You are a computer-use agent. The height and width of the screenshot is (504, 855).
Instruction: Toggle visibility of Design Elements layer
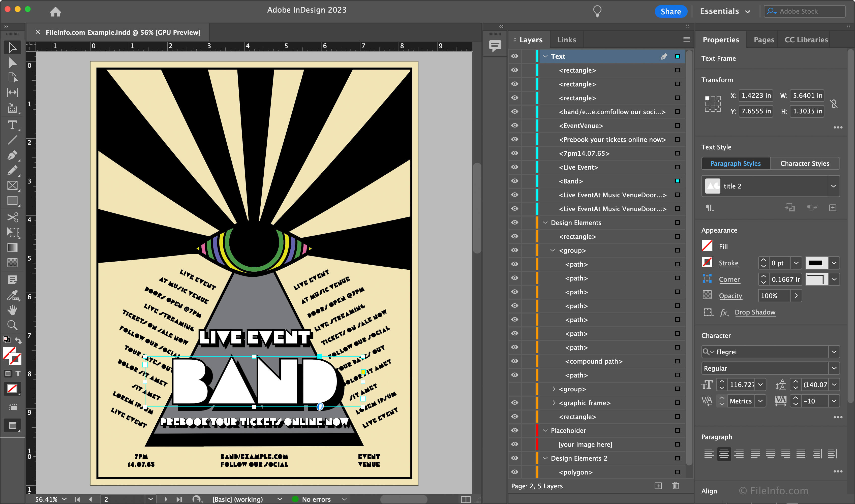514,222
